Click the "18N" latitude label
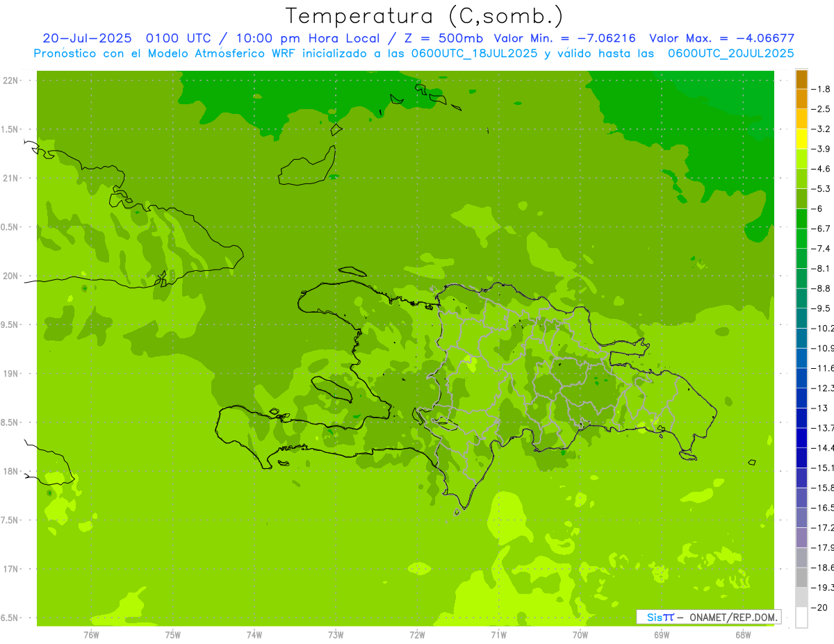The image size is (834, 644). (10, 472)
